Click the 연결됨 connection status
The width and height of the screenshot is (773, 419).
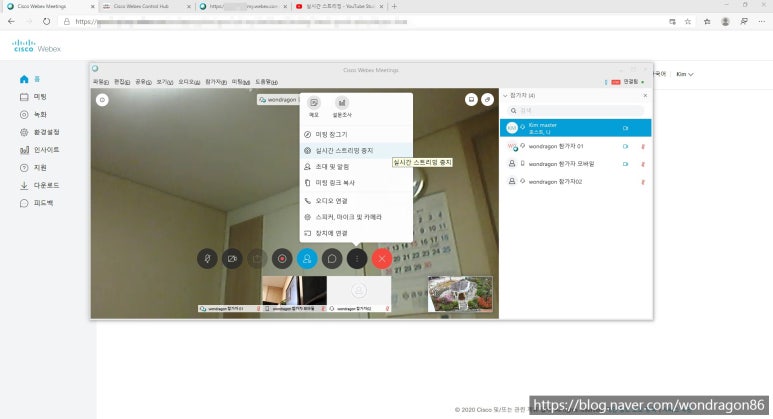(x=631, y=82)
